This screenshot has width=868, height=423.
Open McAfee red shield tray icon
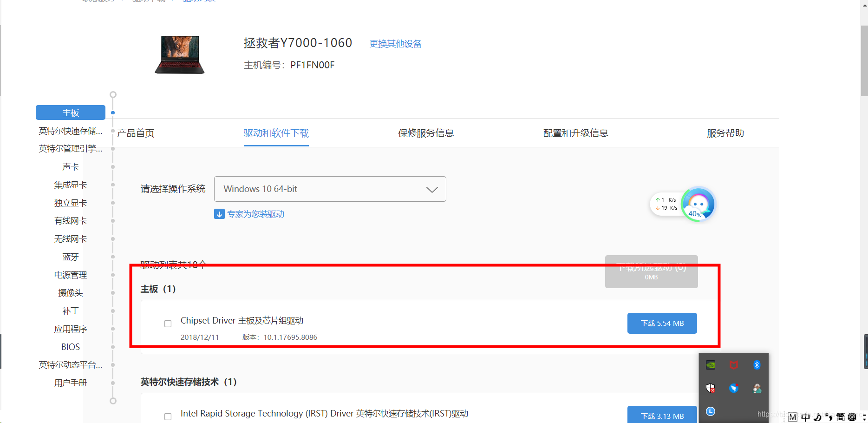pos(734,365)
